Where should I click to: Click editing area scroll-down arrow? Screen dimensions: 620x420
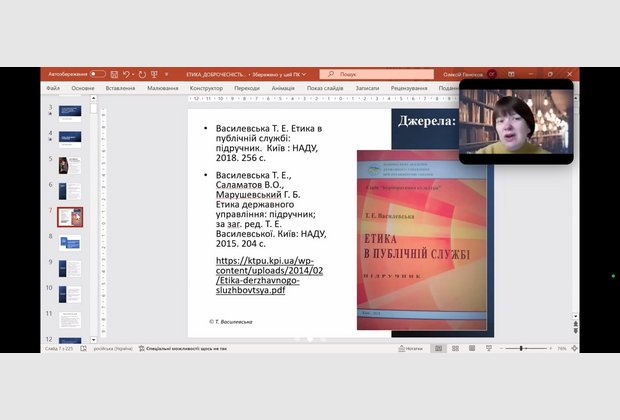[575, 316]
